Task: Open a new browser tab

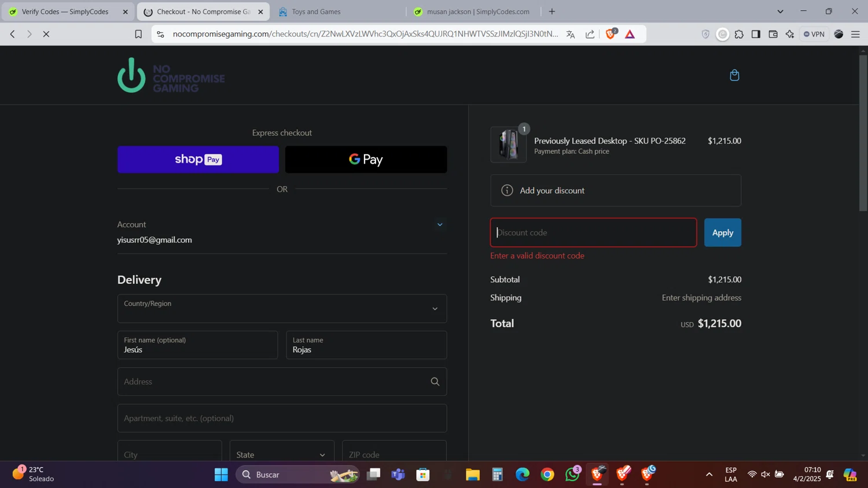Action: 552,12
